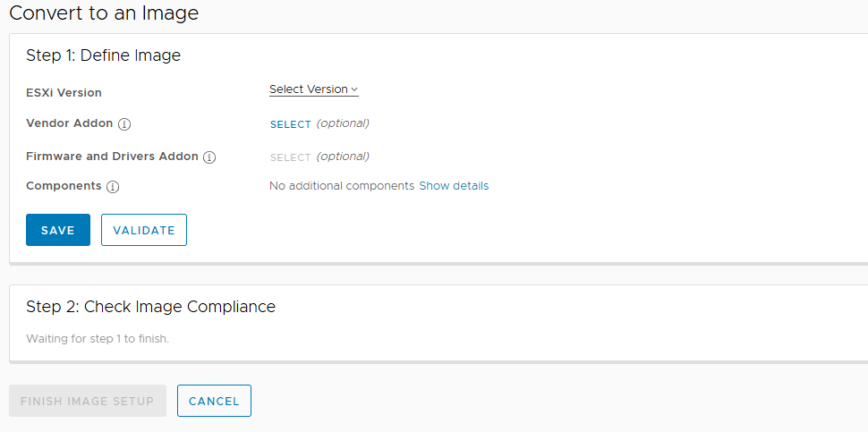868x432 pixels.
Task: Open the Select Version dropdown
Action: point(313,89)
